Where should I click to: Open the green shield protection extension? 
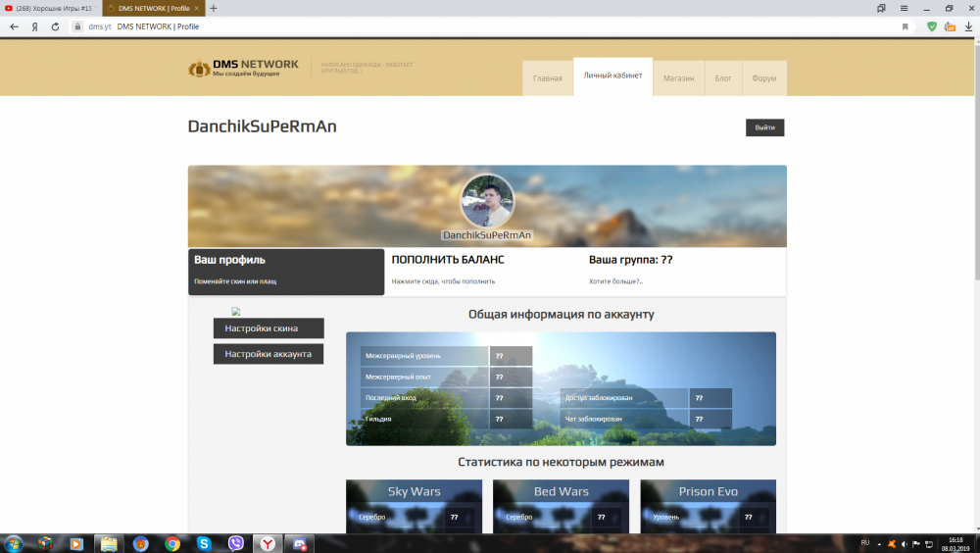pos(932,26)
